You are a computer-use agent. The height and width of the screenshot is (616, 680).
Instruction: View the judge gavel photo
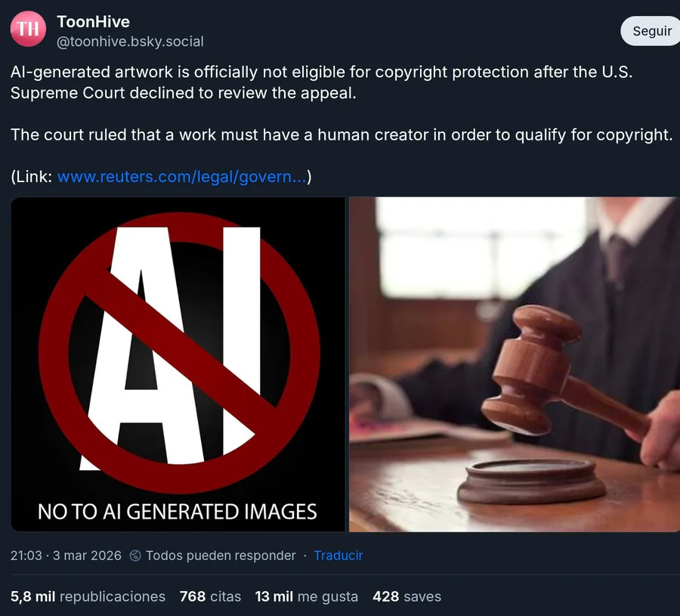pyautogui.click(x=515, y=364)
